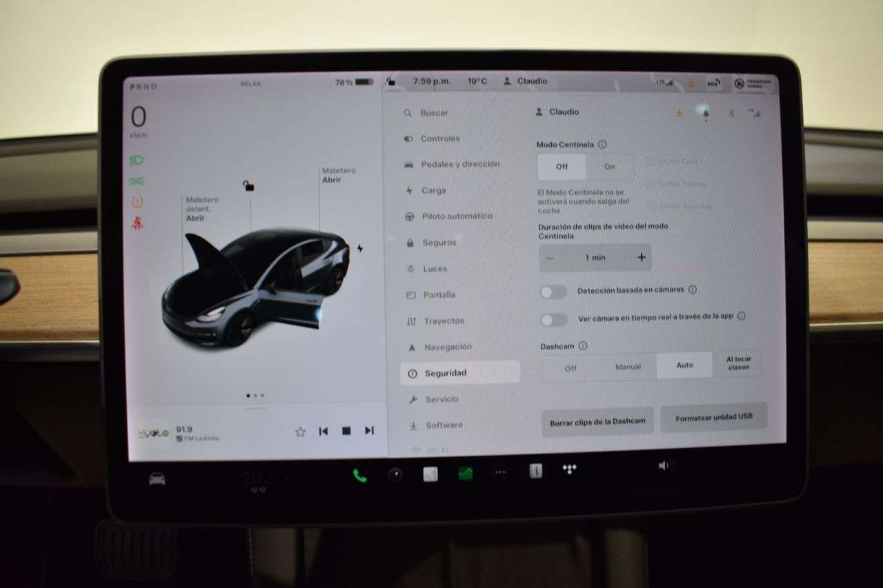Screen dimensions: 883x588
Task: Enable Ver cámara en tiempo real toggle
Action: (553, 319)
